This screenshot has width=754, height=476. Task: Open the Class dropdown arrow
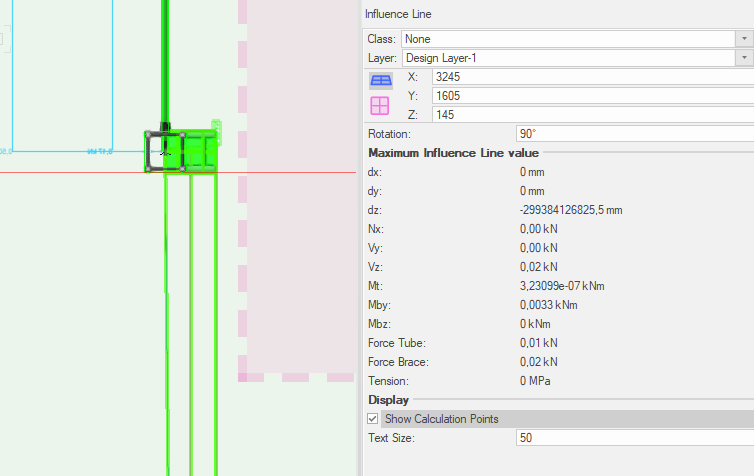[x=745, y=39]
